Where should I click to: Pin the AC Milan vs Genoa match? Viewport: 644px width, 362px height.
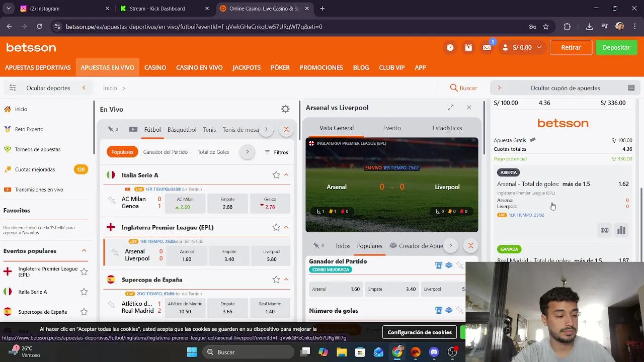pos(112,200)
